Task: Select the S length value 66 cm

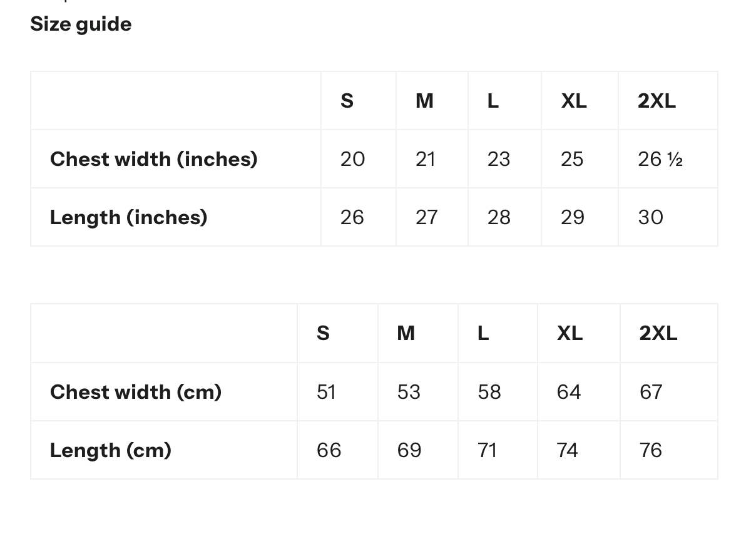Action: (x=329, y=450)
